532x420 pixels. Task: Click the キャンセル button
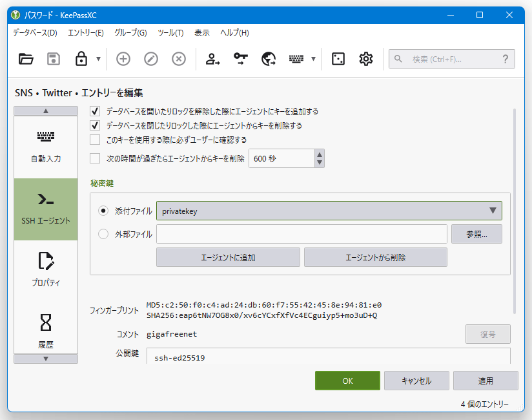coord(416,381)
